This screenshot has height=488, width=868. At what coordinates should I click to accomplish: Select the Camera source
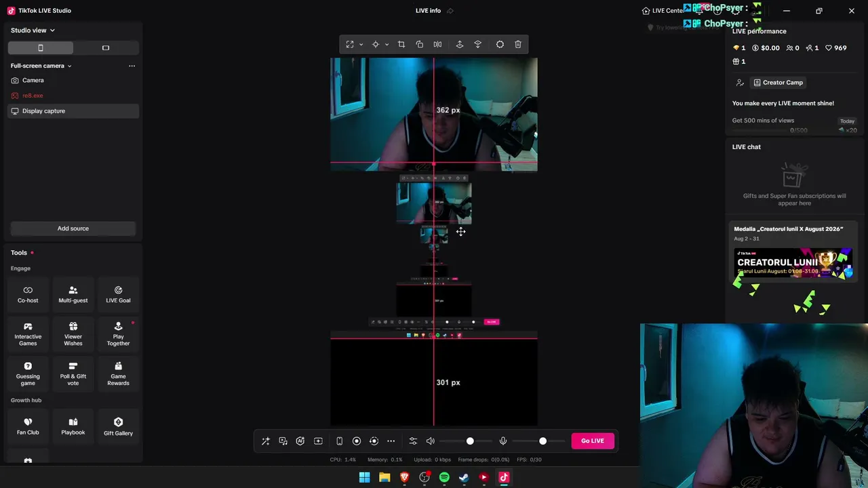73,80
